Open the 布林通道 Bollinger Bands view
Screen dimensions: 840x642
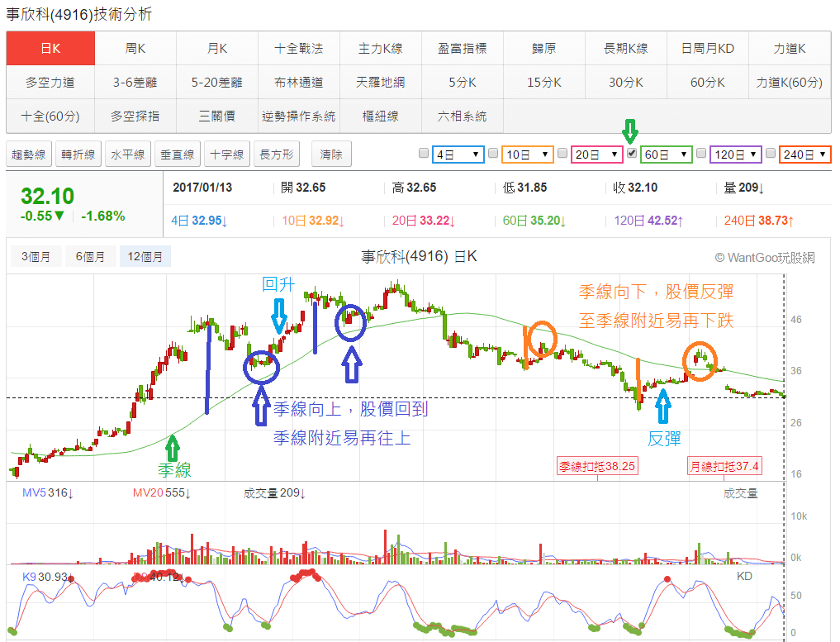click(x=298, y=82)
